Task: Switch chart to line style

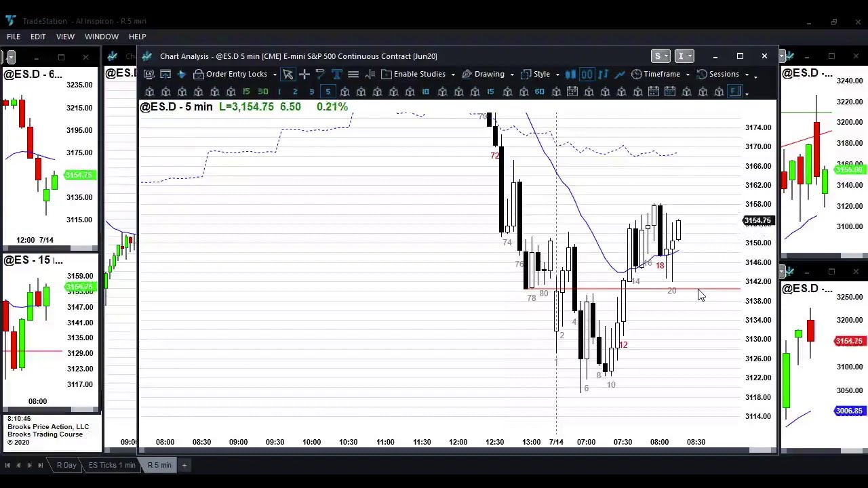Action: click(619, 74)
